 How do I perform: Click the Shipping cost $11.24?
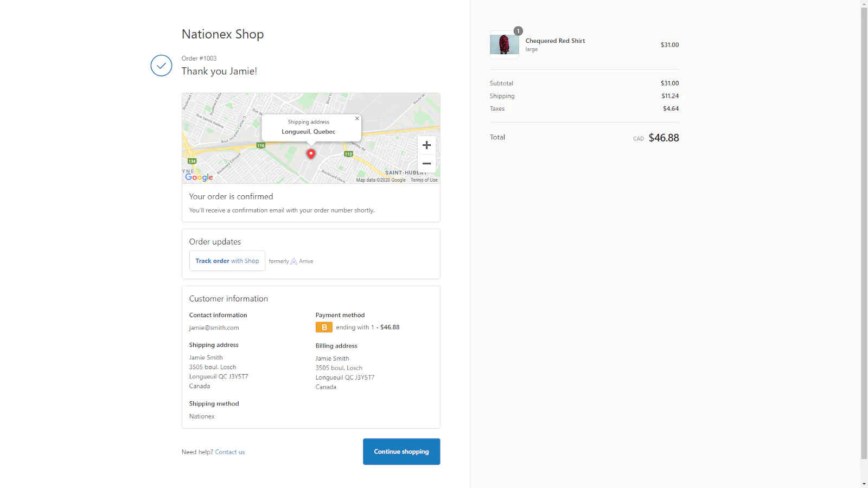click(x=670, y=96)
